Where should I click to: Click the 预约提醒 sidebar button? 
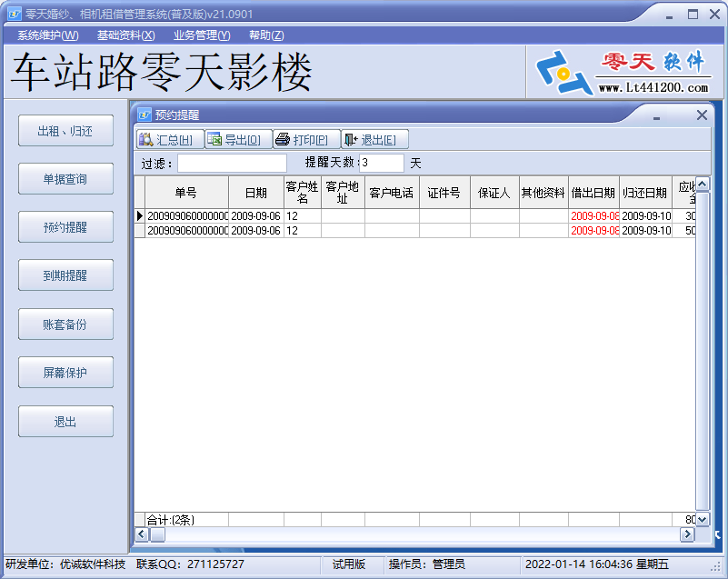[x=66, y=227]
